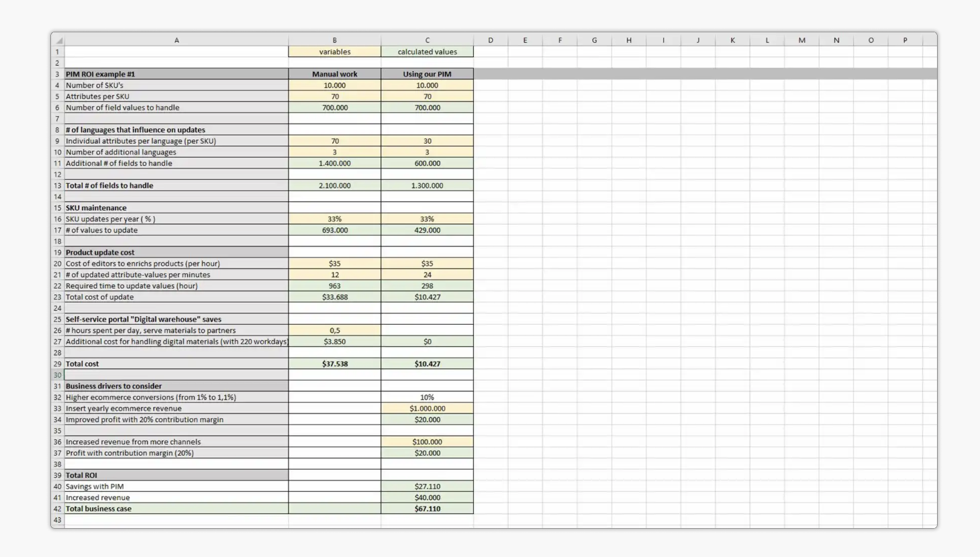Select column D header
The width and height of the screenshot is (980, 557).
coord(491,40)
